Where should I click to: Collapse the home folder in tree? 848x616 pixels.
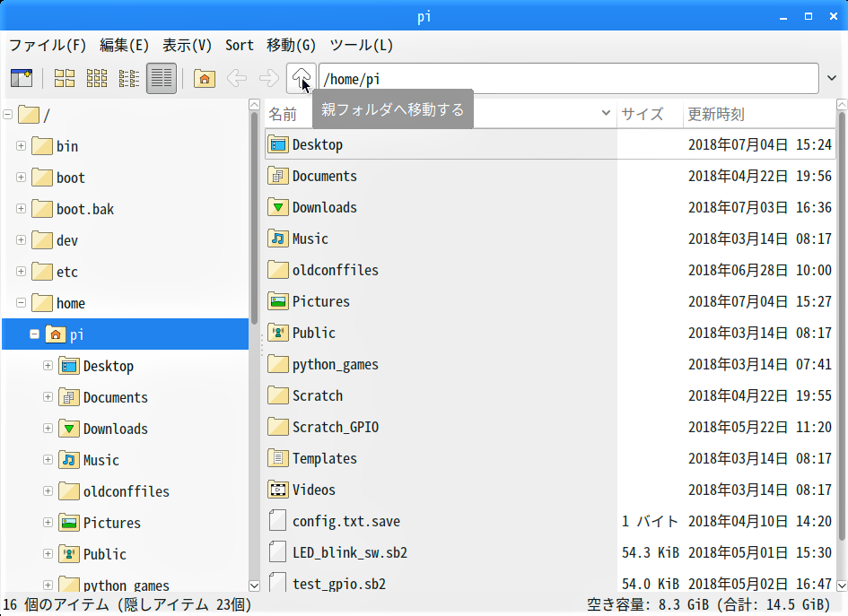pos(22,302)
